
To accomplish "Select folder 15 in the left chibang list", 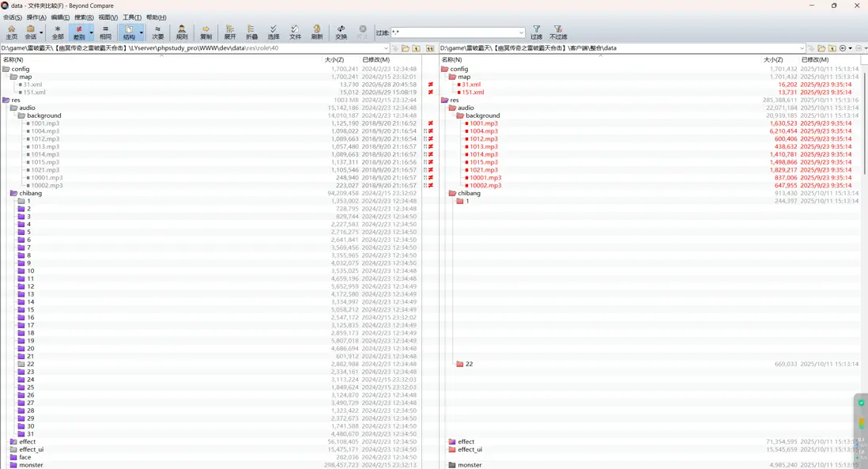I will (30, 309).
